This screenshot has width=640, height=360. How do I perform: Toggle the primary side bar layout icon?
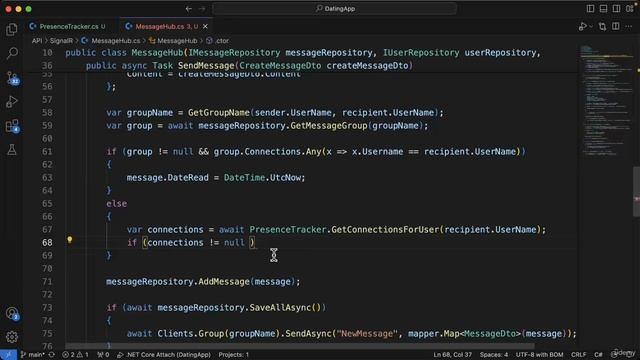tap(590, 9)
